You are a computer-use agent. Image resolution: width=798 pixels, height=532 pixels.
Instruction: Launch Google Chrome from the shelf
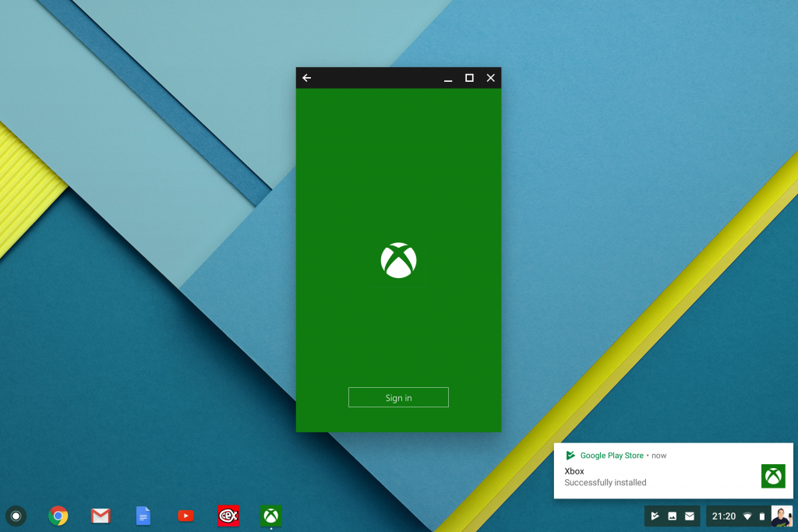58,516
